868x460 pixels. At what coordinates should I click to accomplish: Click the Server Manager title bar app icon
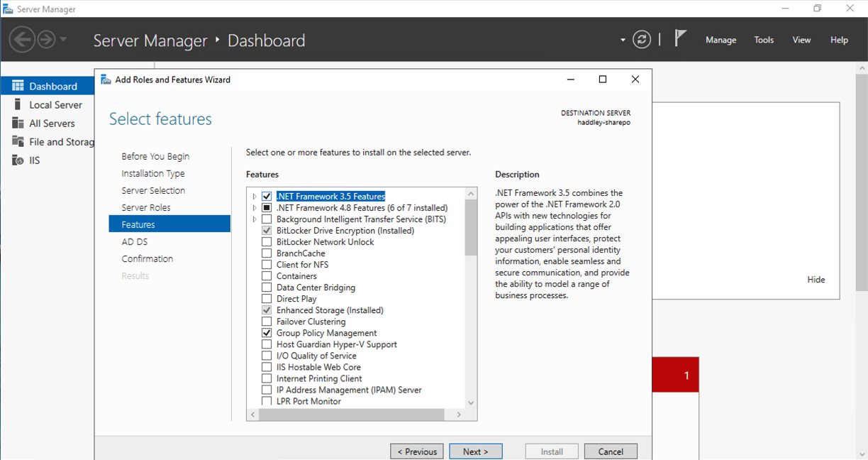(8, 9)
